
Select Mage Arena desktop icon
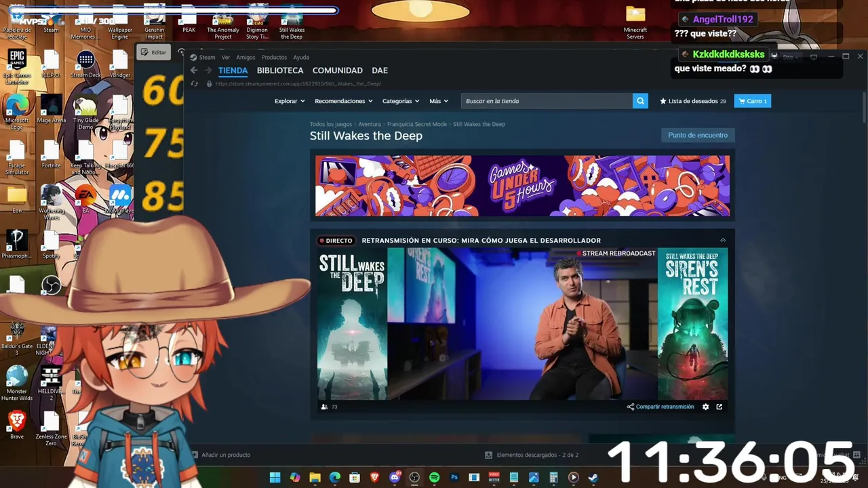(x=52, y=110)
